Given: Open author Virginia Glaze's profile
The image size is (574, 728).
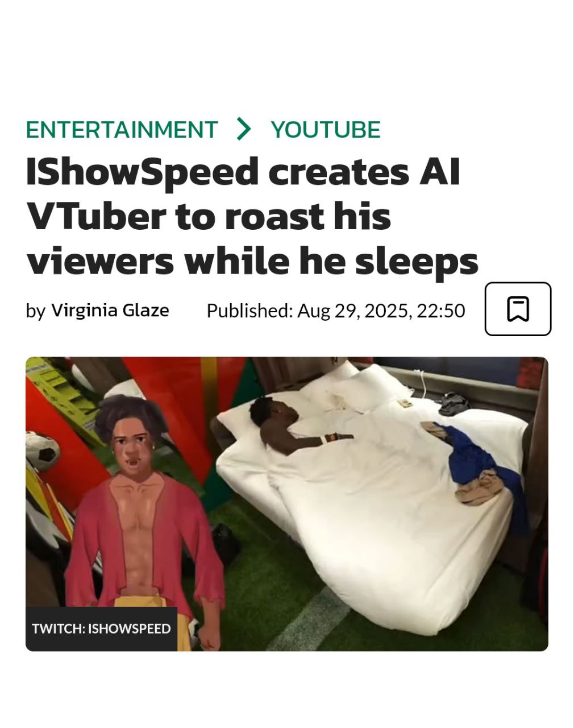Looking at the screenshot, I should (x=110, y=311).
